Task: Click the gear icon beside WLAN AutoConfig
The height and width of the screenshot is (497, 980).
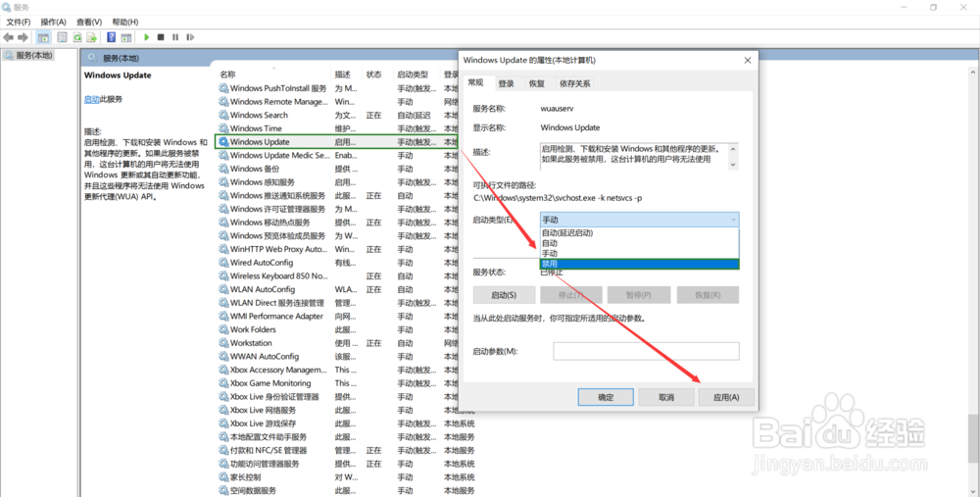Action: [x=223, y=289]
